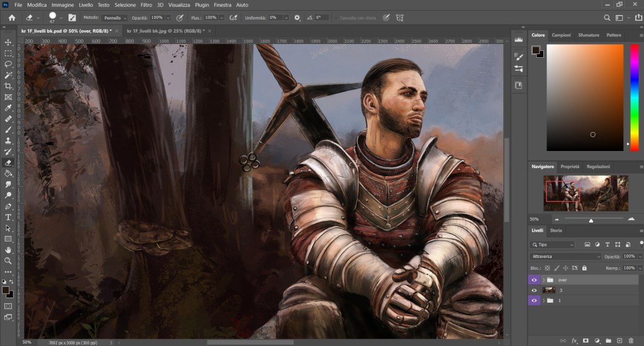Click the add layer mask icon
This screenshot has height=346, width=644.
(x=586, y=340)
